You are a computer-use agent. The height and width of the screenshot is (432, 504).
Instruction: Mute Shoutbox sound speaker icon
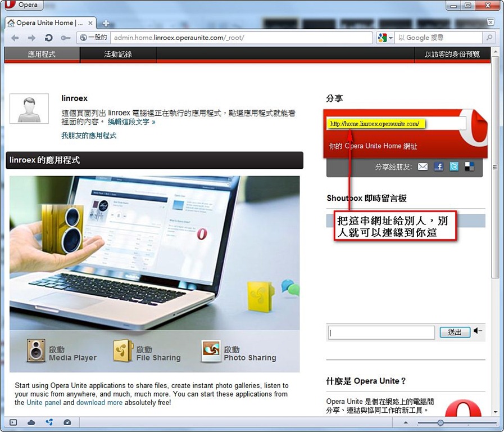point(478,331)
